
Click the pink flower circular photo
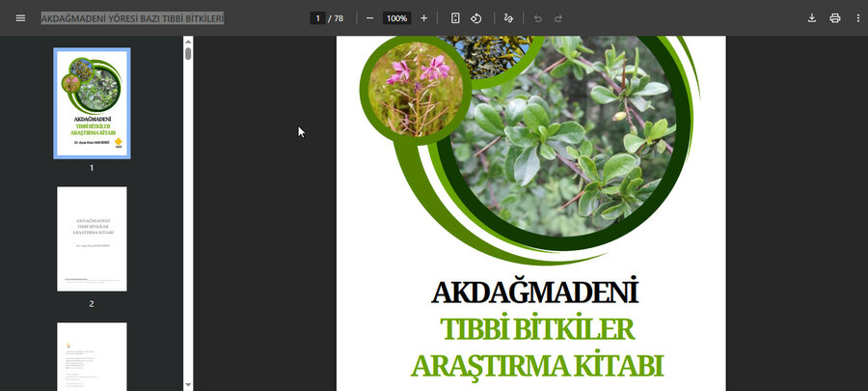coord(415,89)
